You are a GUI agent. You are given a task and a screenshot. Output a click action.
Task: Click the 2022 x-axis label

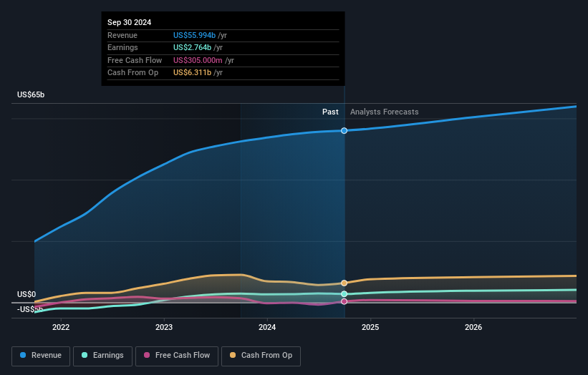(61, 327)
